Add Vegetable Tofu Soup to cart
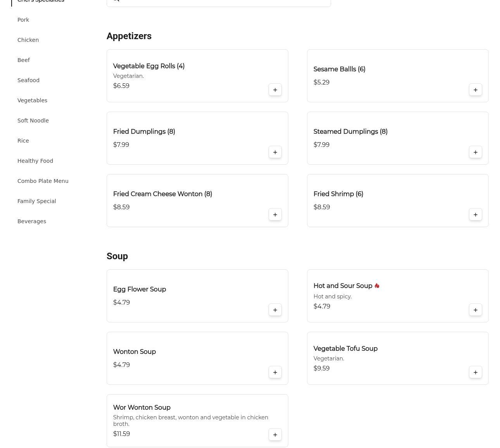Image resolution: width=500 pixels, height=448 pixels. coord(475,372)
